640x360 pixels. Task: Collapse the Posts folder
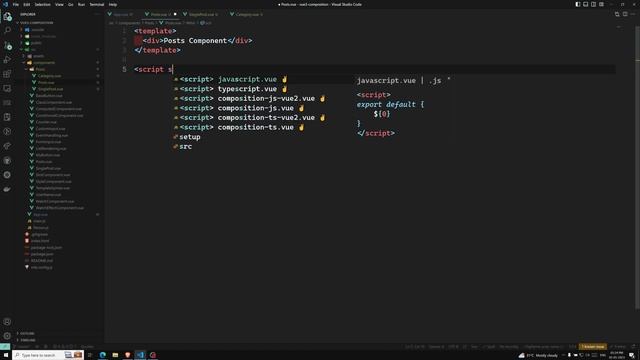pos(40,69)
